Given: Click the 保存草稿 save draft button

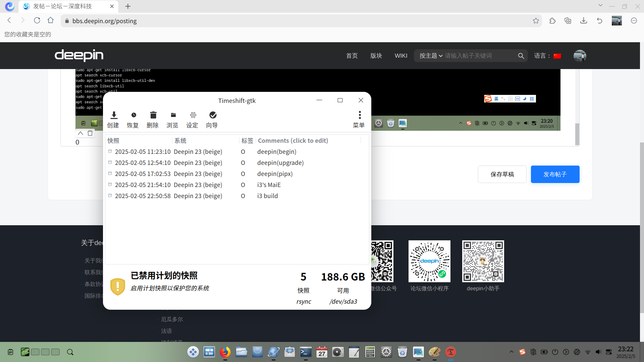Looking at the screenshot, I should tap(502, 174).
